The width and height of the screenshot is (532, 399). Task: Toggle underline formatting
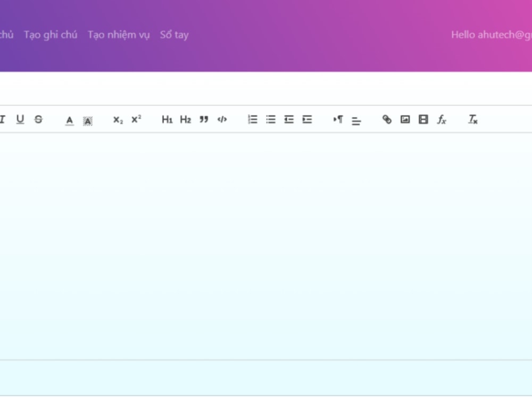20,119
